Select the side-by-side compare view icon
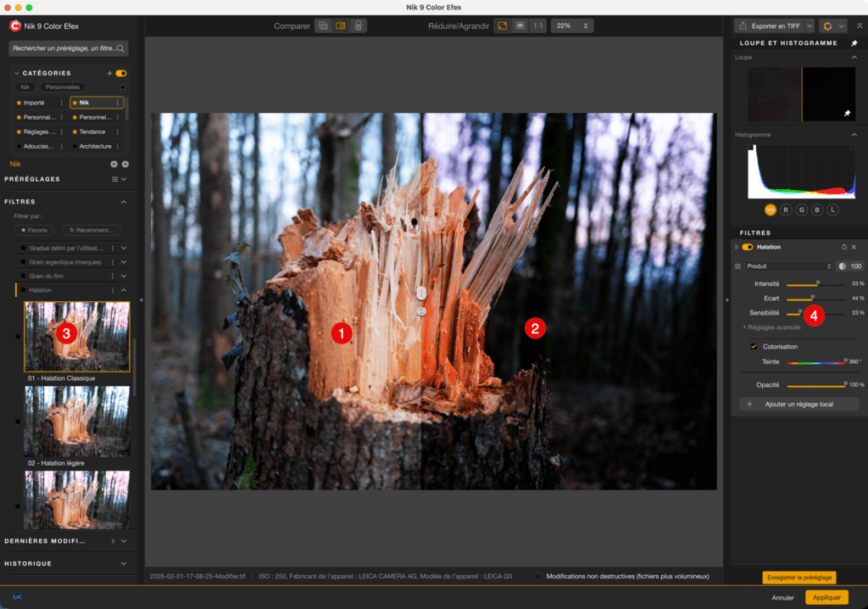The width and height of the screenshot is (868, 609). click(x=323, y=25)
